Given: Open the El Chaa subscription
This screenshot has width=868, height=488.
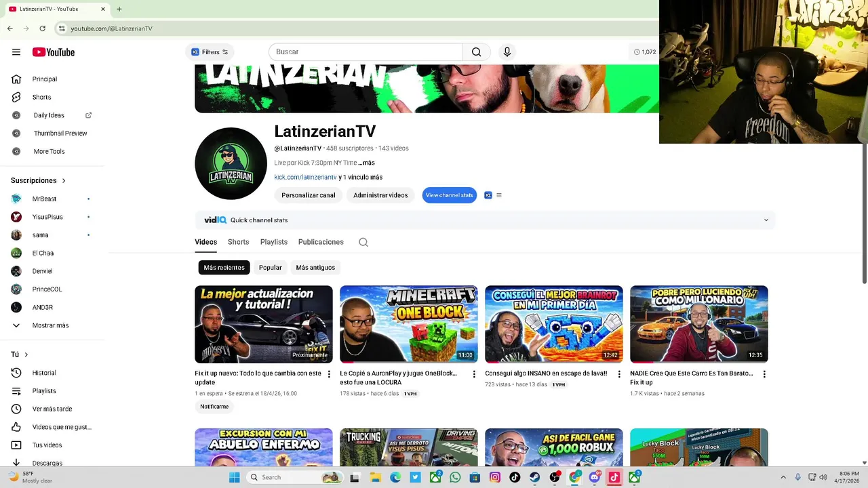Looking at the screenshot, I should [x=43, y=253].
